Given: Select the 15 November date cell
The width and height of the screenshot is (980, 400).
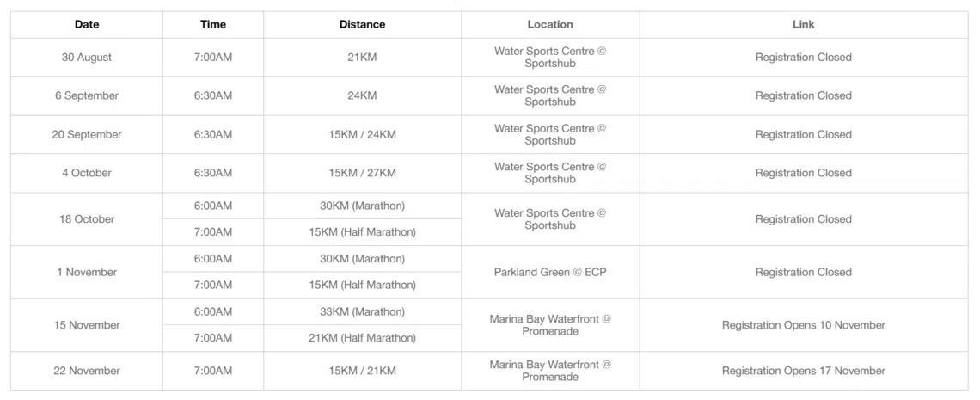Looking at the screenshot, I should coord(87,325).
